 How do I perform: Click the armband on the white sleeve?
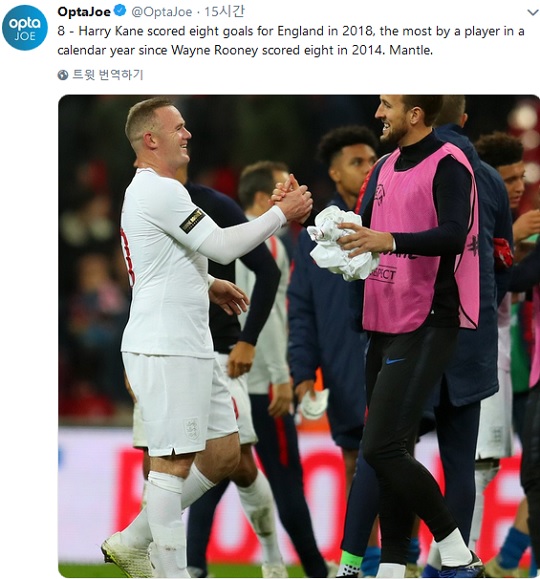[192, 221]
